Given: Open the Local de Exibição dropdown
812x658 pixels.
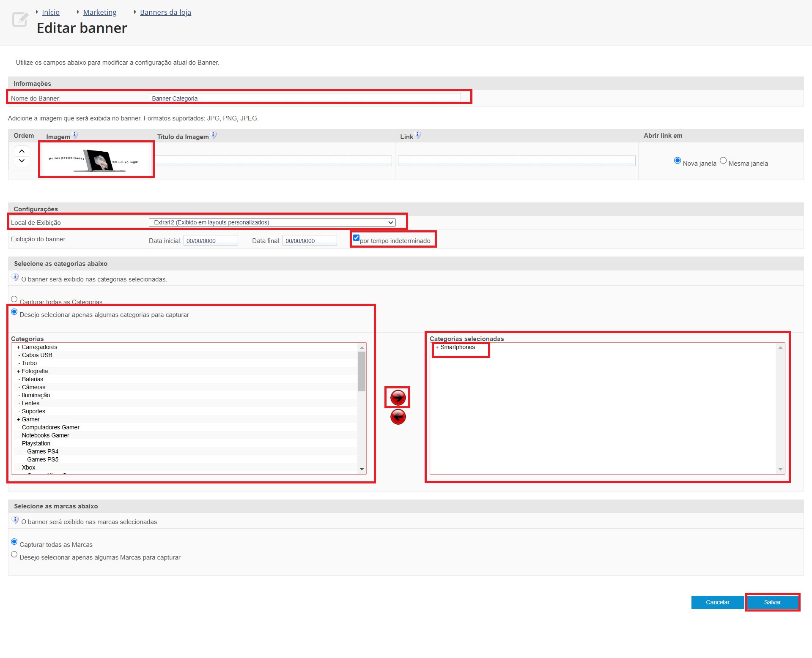Looking at the screenshot, I should pos(272,222).
